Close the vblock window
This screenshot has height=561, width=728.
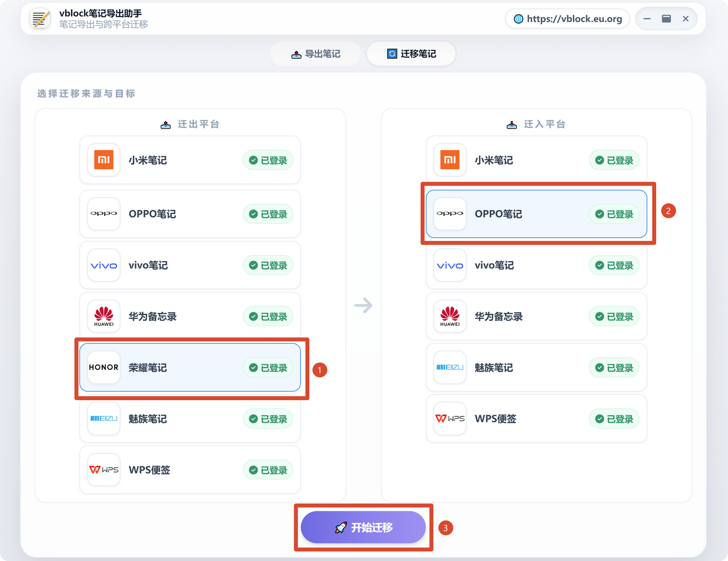point(686,19)
